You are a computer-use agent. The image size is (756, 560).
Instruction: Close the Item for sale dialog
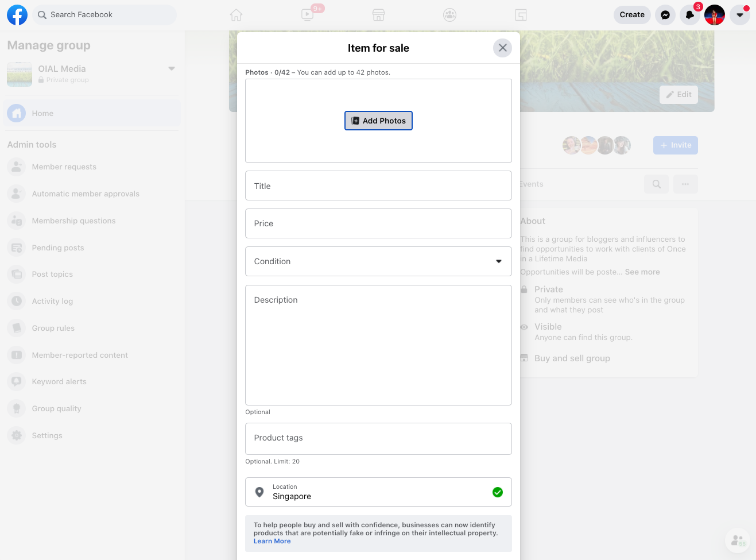pyautogui.click(x=502, y=48)
